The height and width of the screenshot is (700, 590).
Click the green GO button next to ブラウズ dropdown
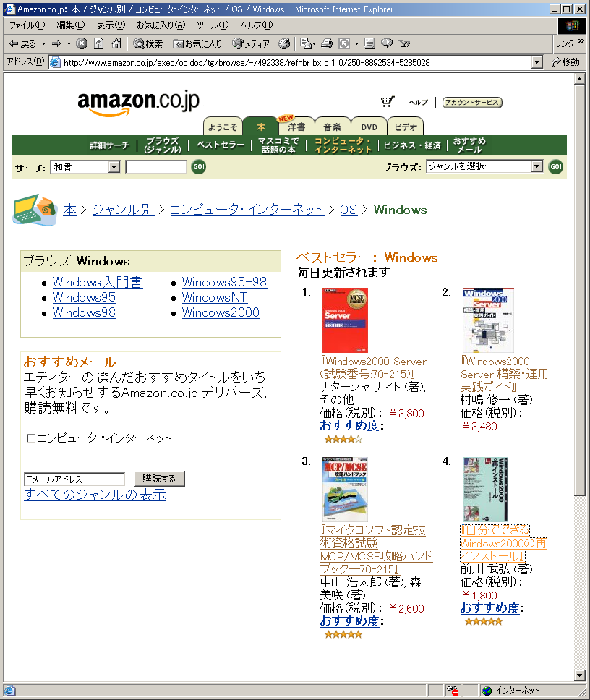pos(555,167)
